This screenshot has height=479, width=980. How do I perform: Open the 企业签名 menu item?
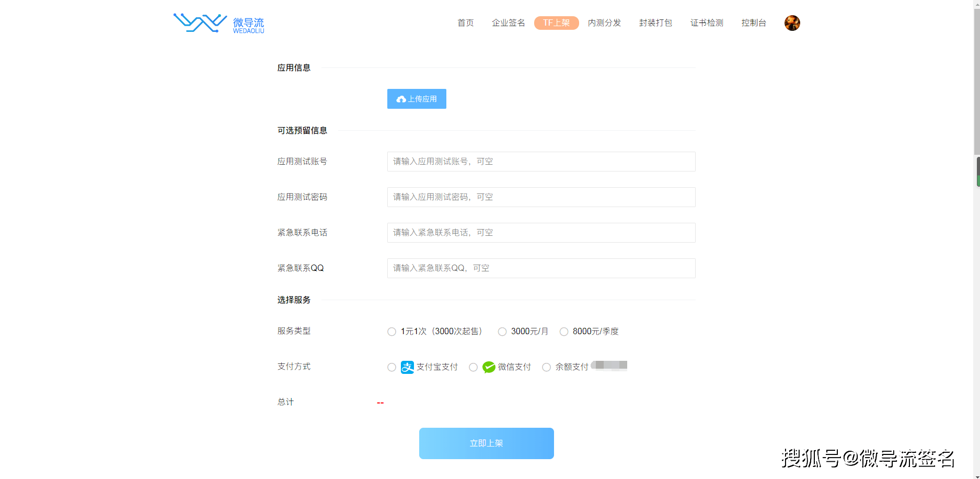click(x=508, y=23)
